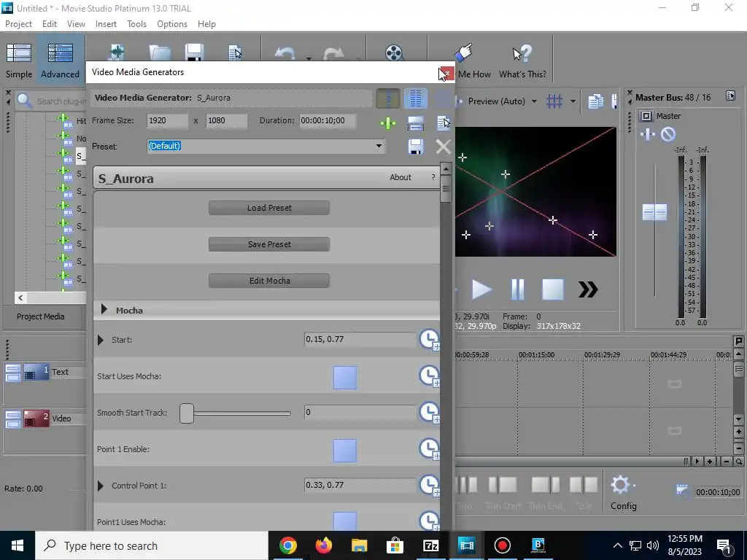Click the Save project floppy icon in toolbar
This screenshot has height=560, width=747.
[x=194, y=52]
